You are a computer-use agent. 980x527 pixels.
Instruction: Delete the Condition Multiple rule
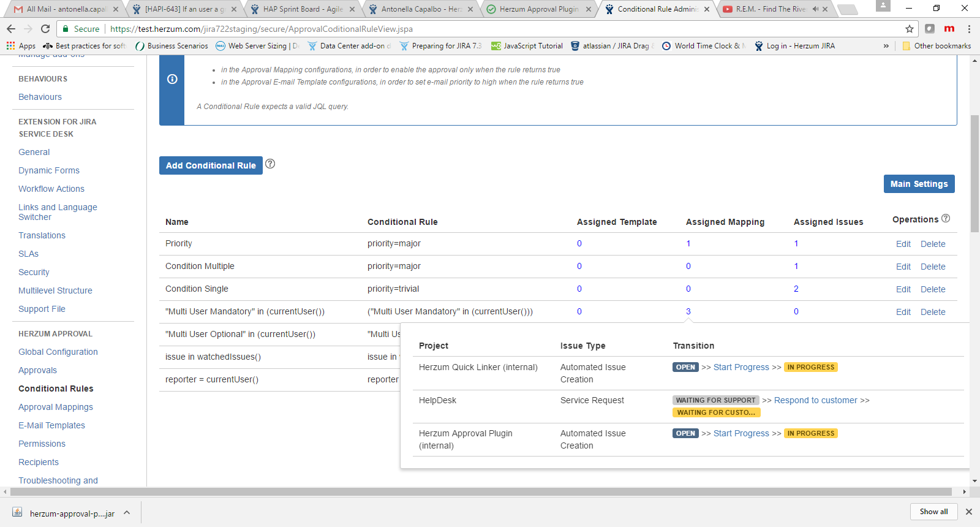(x=933, y=267)
